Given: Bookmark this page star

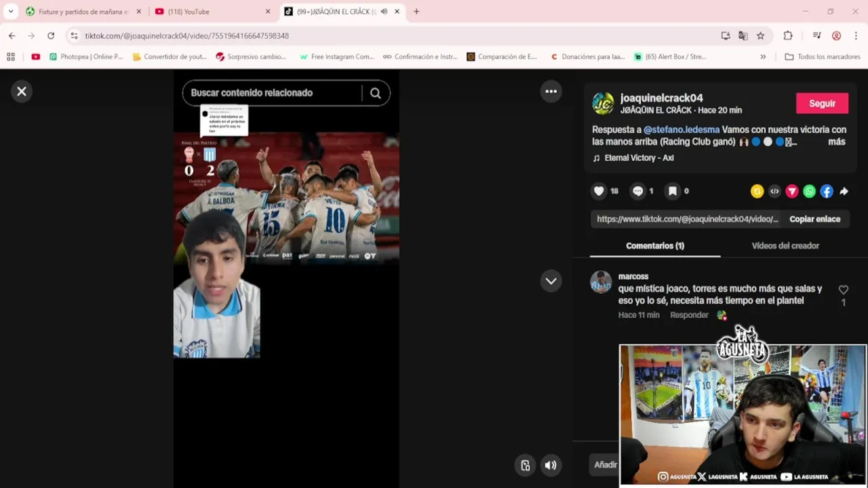Looking at the screenshot, I should click(x=761, y=36).
